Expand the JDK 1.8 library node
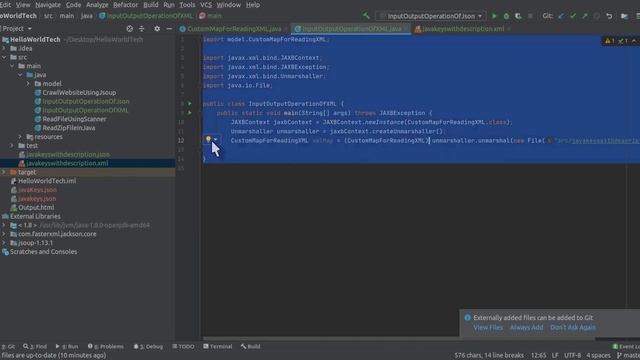This screenshot has height=360, width=640. coord(4,225)
